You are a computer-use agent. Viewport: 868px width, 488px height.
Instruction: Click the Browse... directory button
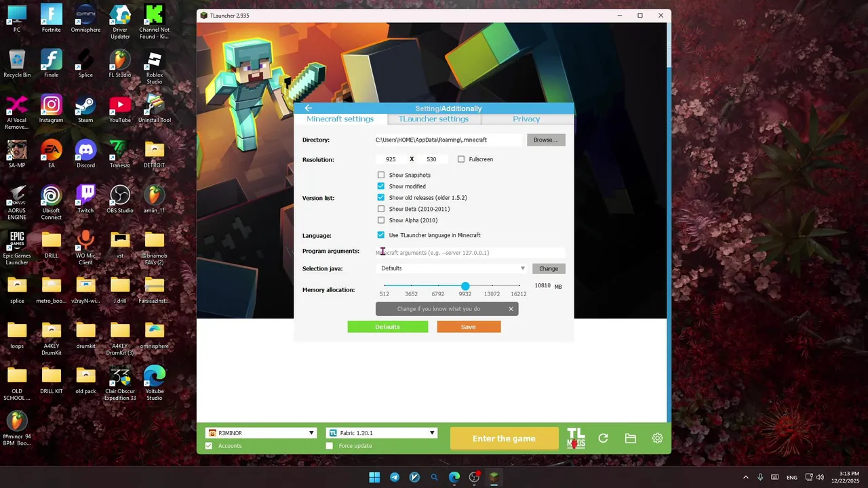tap(546, 140)
